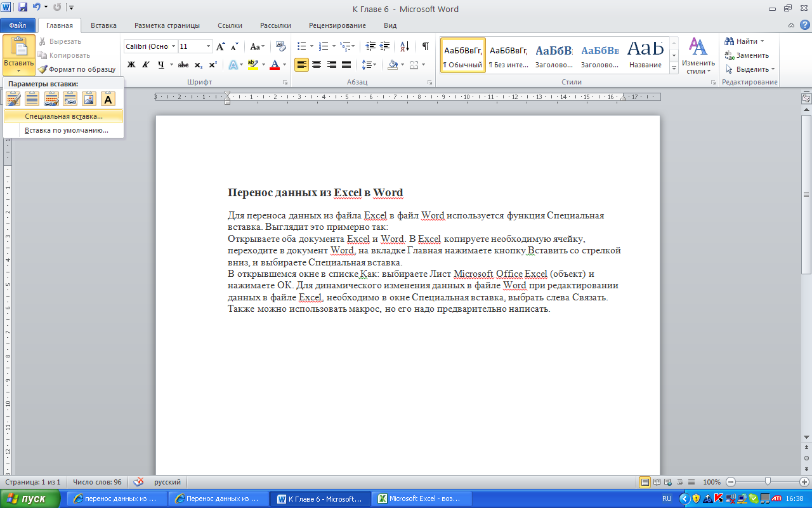The height and width of the screenshot is (508, 812).
Task: Toggle align text left
Action: coord(301,65)
